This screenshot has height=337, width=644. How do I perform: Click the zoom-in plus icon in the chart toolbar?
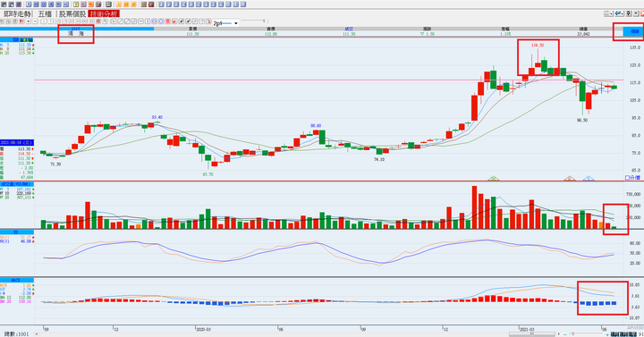point(29,21)
